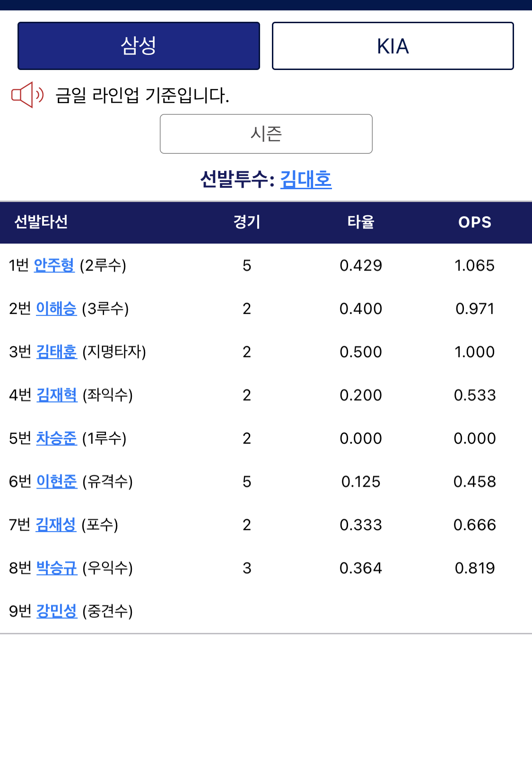Click 안주형's OPS value 1.065
The image size is (532, 780).
point(475,265)
